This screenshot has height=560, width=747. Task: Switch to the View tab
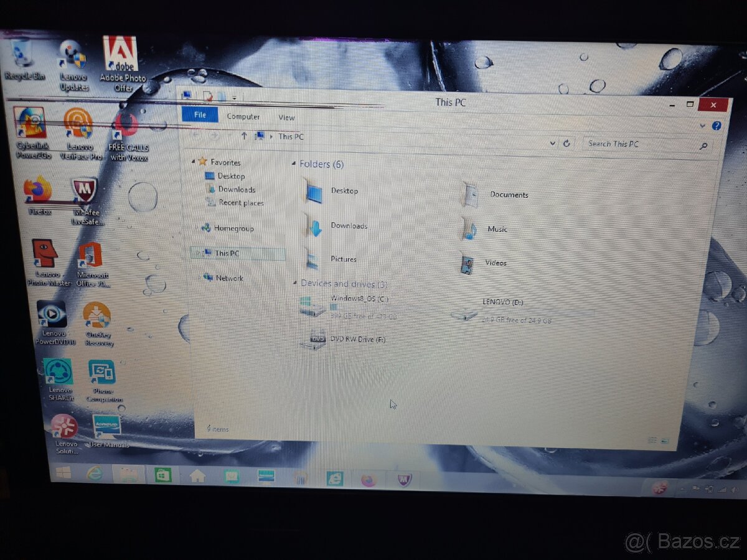tap(286, 117)
